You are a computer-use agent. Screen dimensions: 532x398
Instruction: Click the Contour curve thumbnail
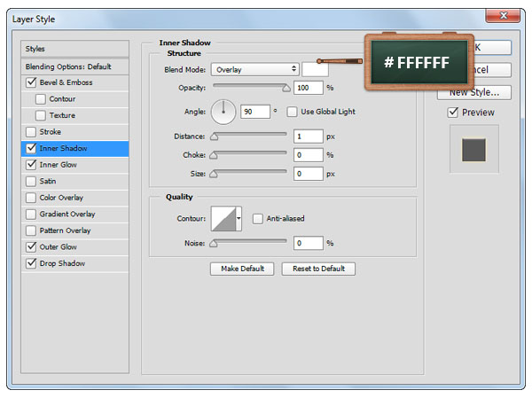(x=223, y=218)
